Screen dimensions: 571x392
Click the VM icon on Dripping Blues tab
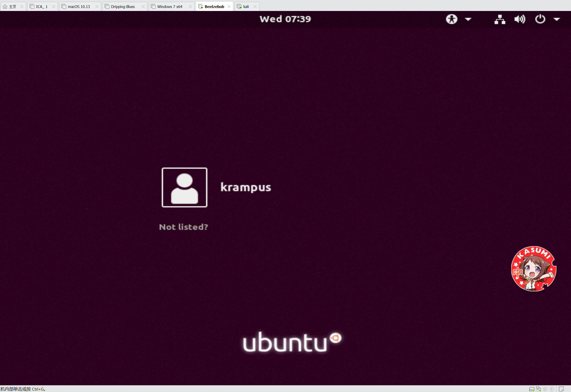107,7
